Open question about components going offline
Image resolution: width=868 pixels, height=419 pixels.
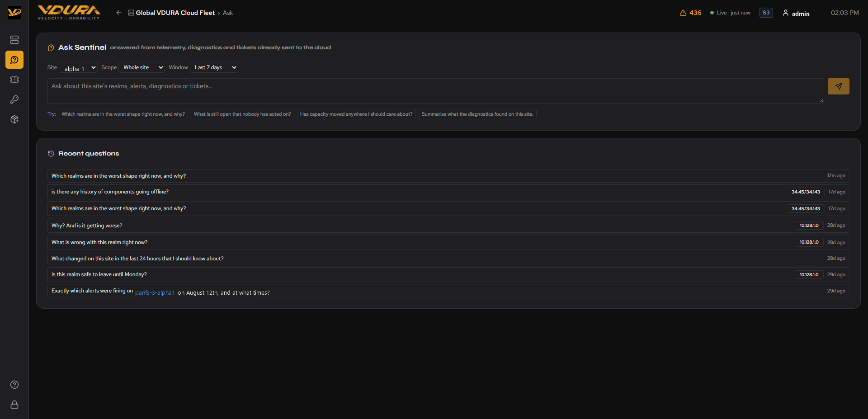click(x=448, y=192)
